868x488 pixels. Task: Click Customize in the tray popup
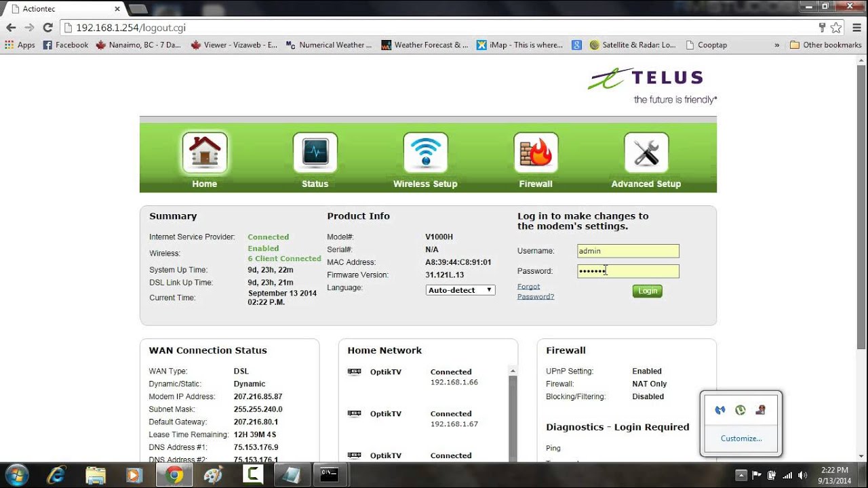tap(741, 439)
